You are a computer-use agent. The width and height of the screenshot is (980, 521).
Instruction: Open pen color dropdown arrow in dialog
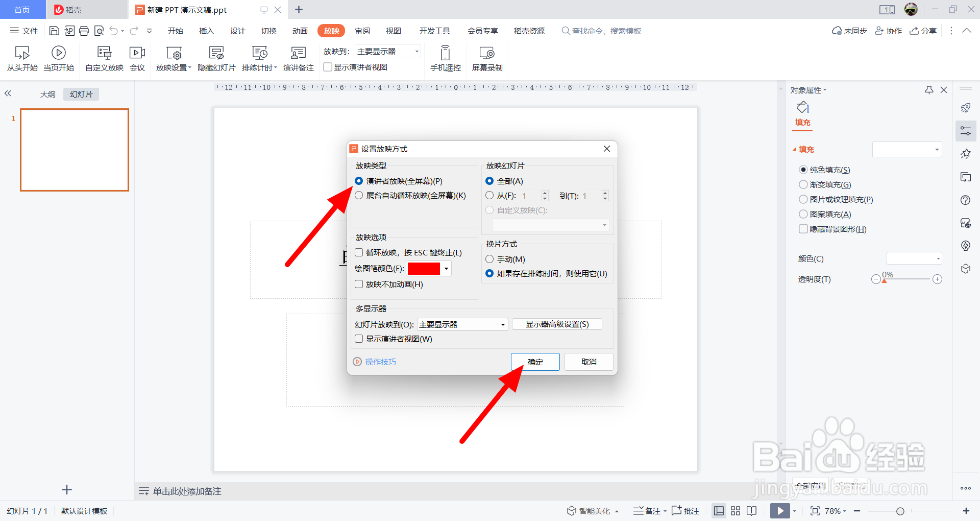coord(446,269)
